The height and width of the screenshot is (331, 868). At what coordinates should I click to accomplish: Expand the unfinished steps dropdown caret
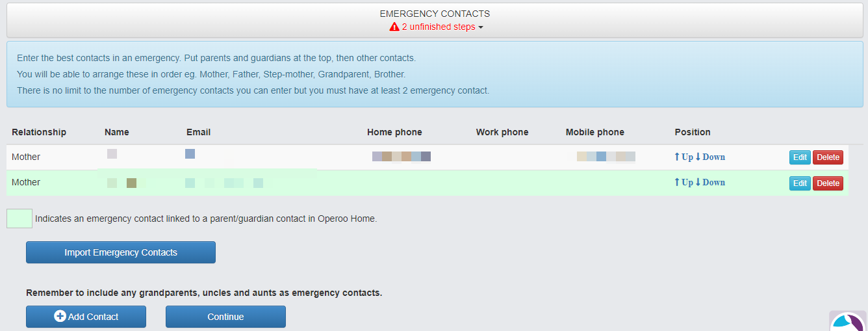[x=481, y=27]
